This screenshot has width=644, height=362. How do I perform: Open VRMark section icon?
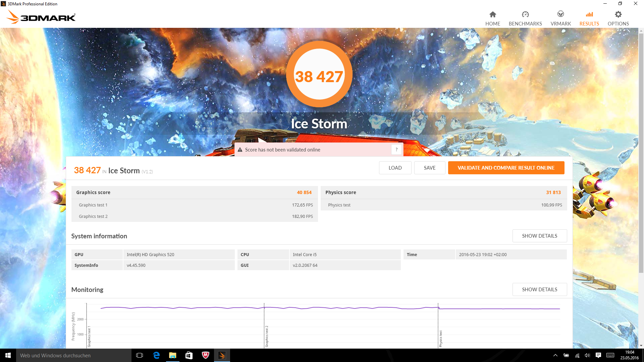click(560, 14)
